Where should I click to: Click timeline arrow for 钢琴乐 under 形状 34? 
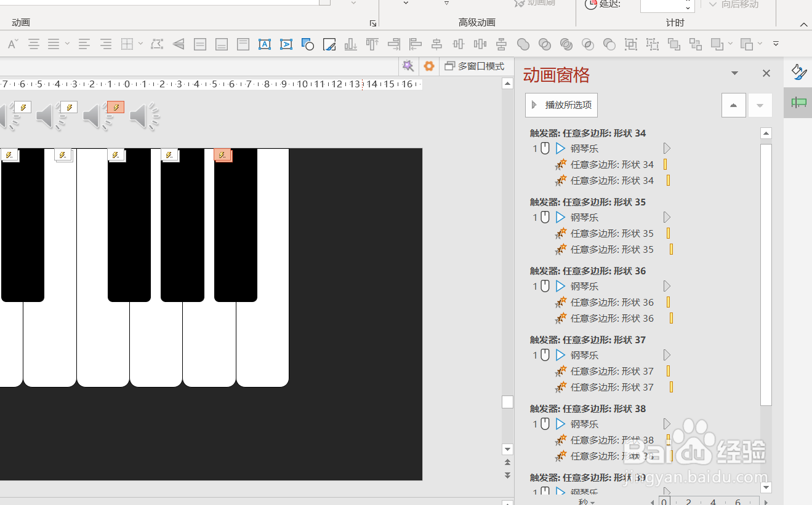pos(667,148)
